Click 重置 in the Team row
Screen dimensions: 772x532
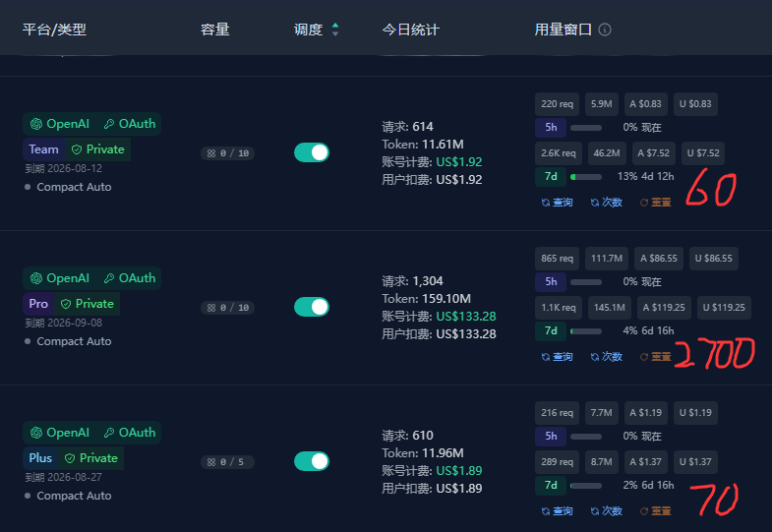pos(655,203)
